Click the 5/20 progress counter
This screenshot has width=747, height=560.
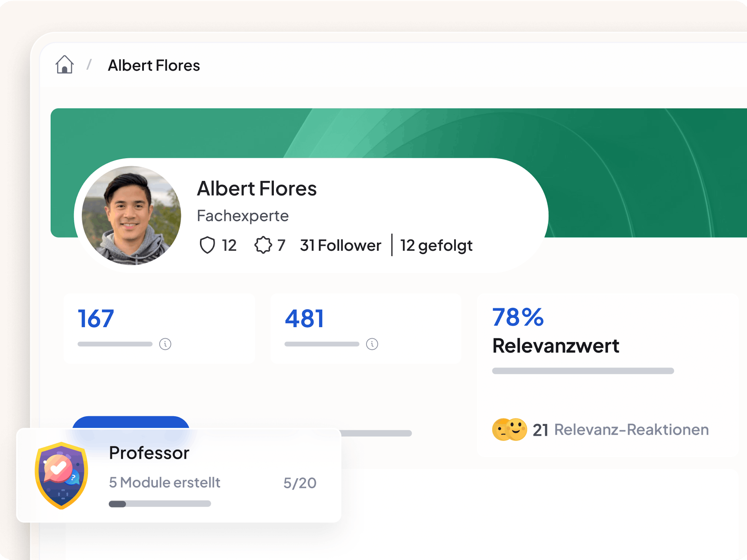(x=299, y=483)
